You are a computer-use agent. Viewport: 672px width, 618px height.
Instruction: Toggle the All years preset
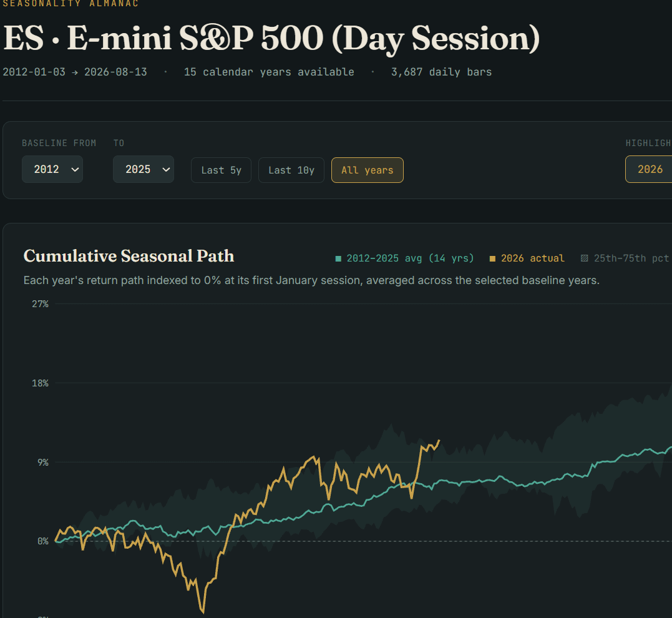(368, 170)
